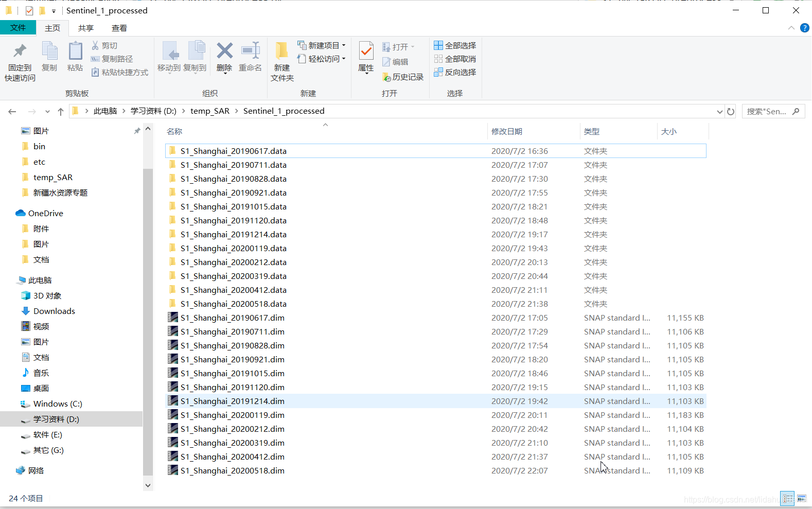Select S1_Shanghai_20191214.dim file

[x=435, y=401]
